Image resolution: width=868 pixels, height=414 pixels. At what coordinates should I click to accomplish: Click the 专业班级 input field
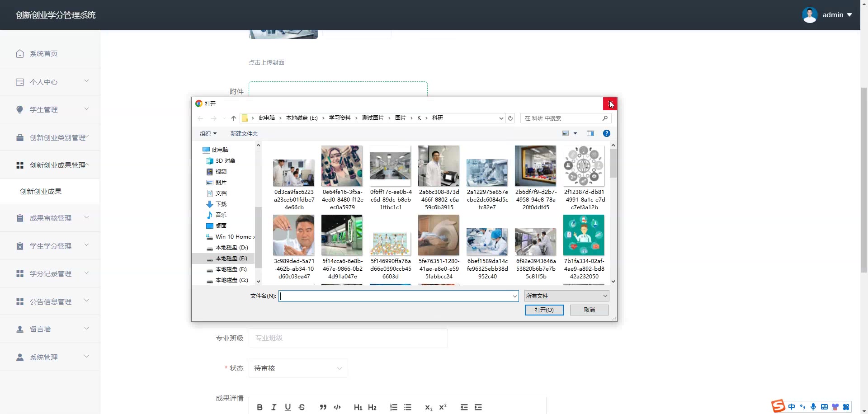tap(348, 338)
